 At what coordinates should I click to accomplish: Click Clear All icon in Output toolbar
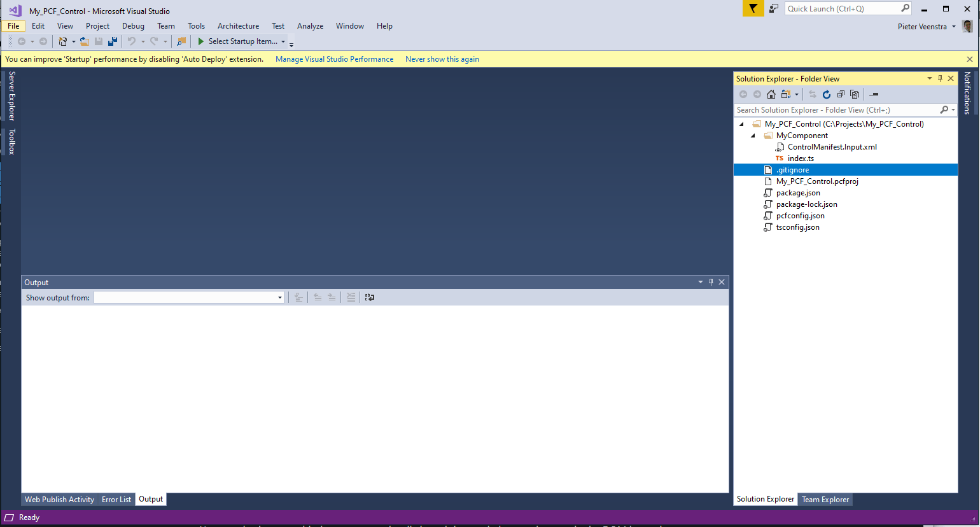tap(351, 297)
